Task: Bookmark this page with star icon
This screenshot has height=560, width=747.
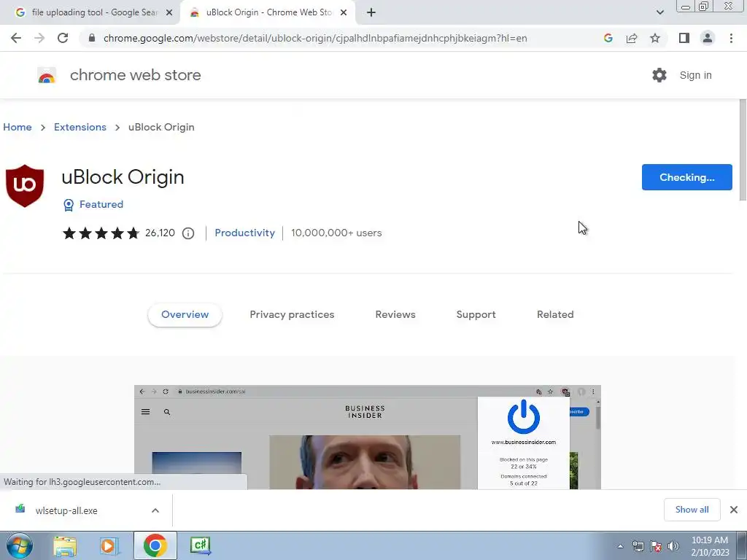Action: point(655,38)
